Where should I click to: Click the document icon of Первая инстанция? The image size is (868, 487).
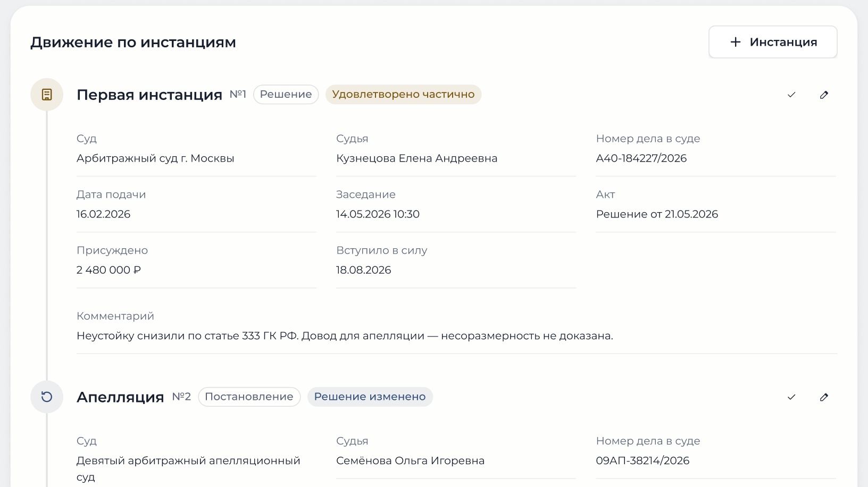[47, 95]
